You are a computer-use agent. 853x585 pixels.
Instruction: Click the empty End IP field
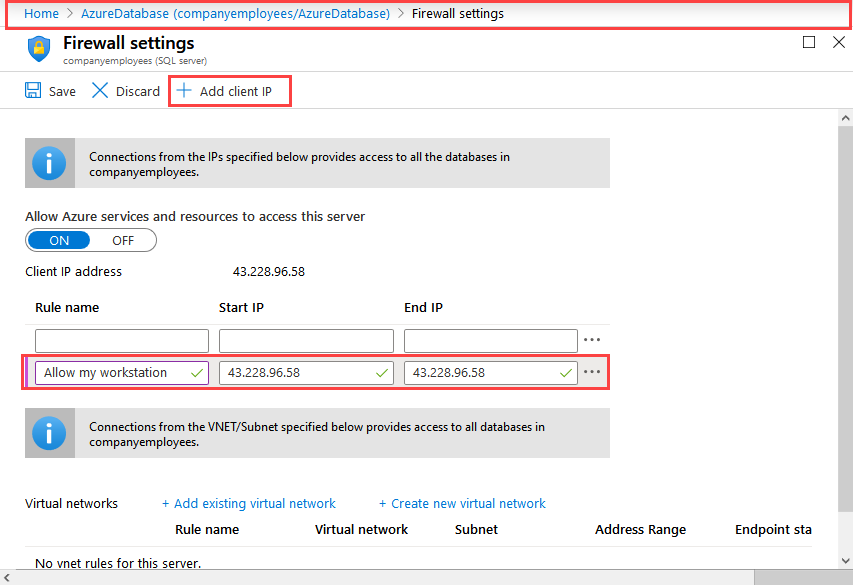pyautogui.click(x=490, y=340)
